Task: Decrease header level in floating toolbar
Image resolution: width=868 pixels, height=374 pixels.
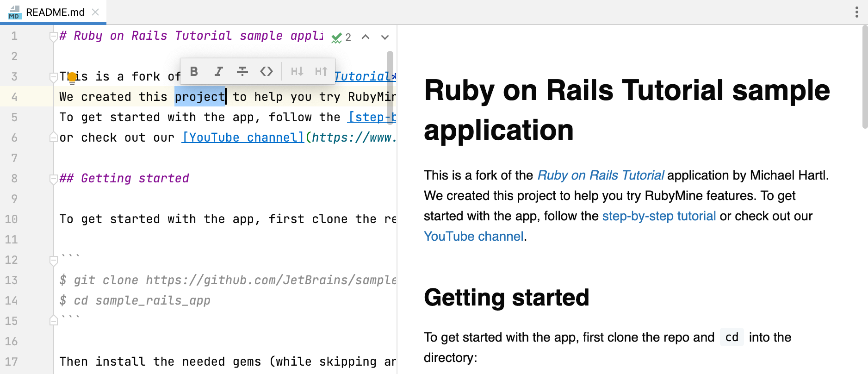Action: [297, 71]
